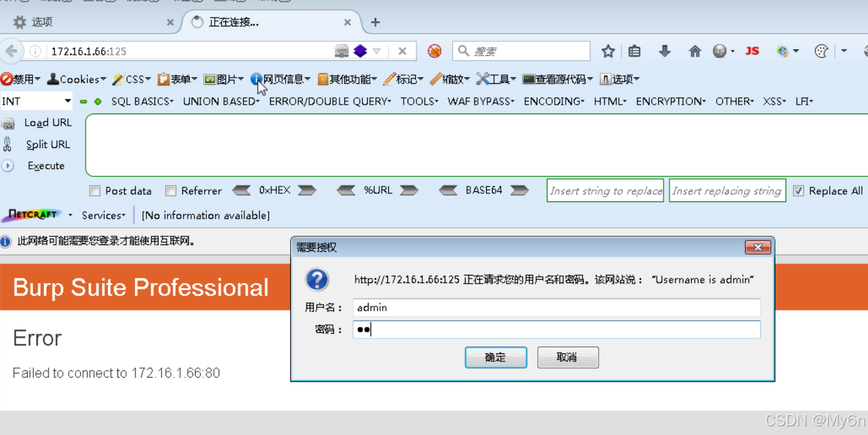The height and width of the screenshot is (435, 868).
Task: Open the 禁用 menu in developer toolbar
Action: point(20,80)
